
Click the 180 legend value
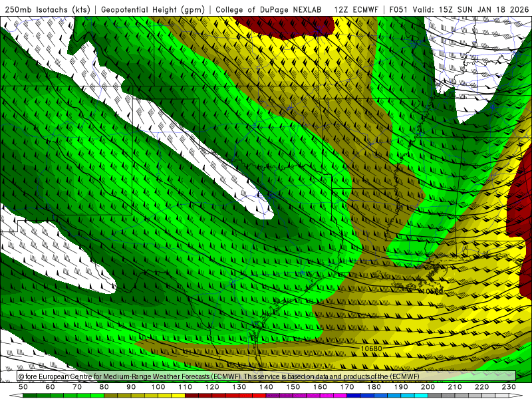[x=374, y=387]
